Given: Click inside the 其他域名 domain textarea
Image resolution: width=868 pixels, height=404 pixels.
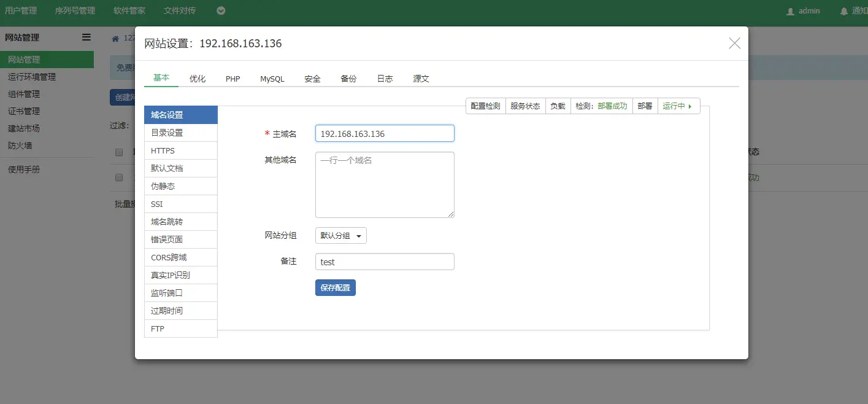Looking at the screenshot, I should [x=385, y=184].
